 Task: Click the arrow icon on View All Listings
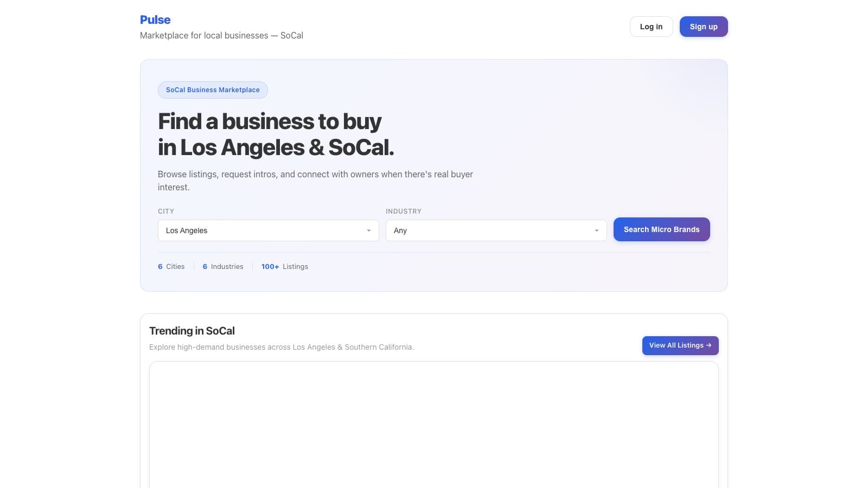point(710,345)
